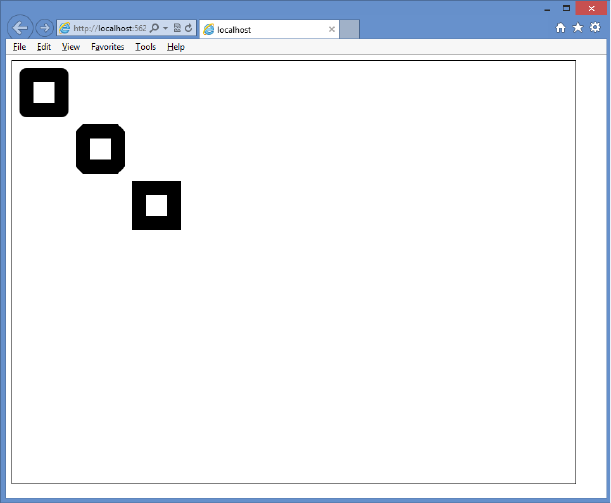Click the sharp-corner black square on canvas
The image size is (611, 503).
[156, 205]
